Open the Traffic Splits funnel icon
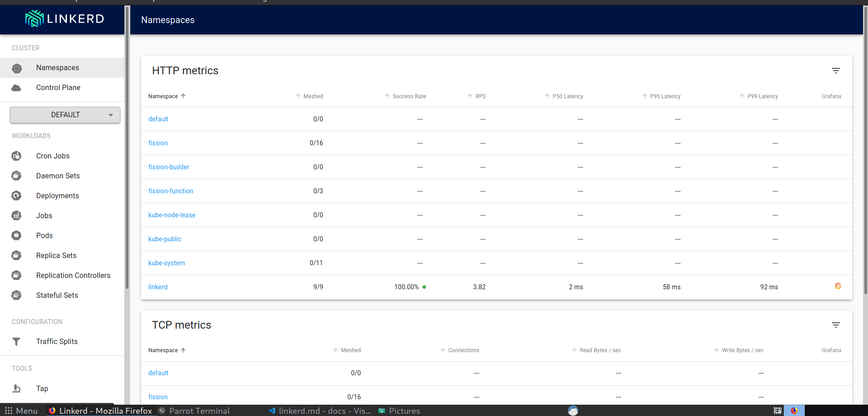This screenshot has width=868, height=416. tap(16, 342)
